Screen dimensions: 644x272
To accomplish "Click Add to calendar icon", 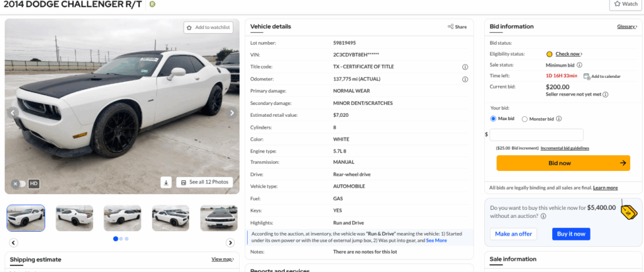I will click(587, 76).
